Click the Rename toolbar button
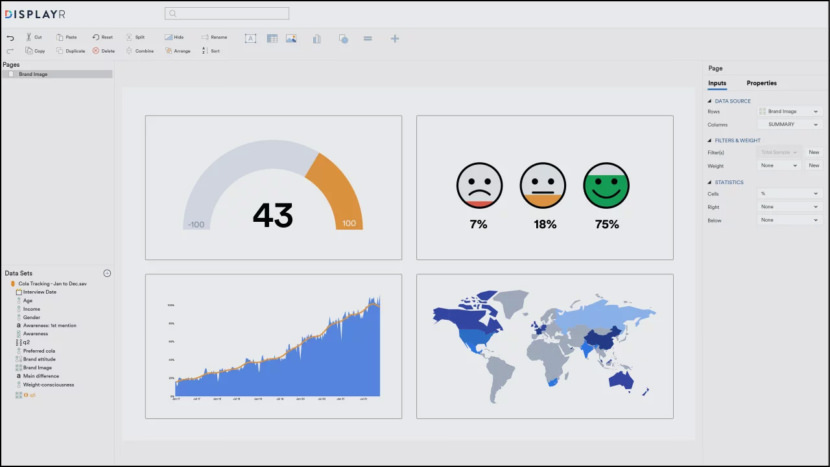This screenshot has width=830, height=467. coord(214,37)
